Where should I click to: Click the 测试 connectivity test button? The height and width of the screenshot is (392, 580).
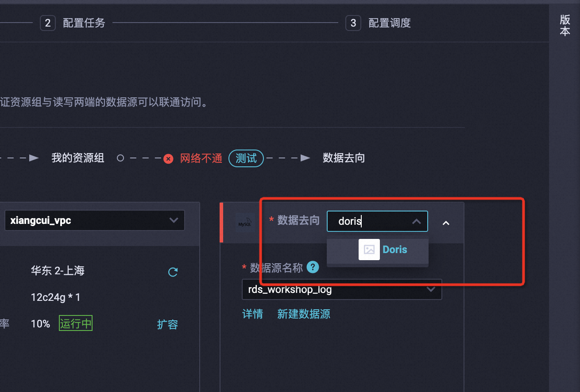point(246,158)
